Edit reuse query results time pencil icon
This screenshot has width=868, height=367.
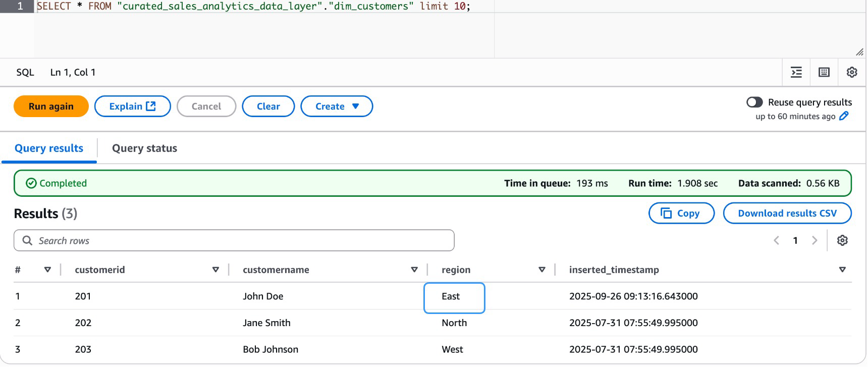(x=844, y=116)
